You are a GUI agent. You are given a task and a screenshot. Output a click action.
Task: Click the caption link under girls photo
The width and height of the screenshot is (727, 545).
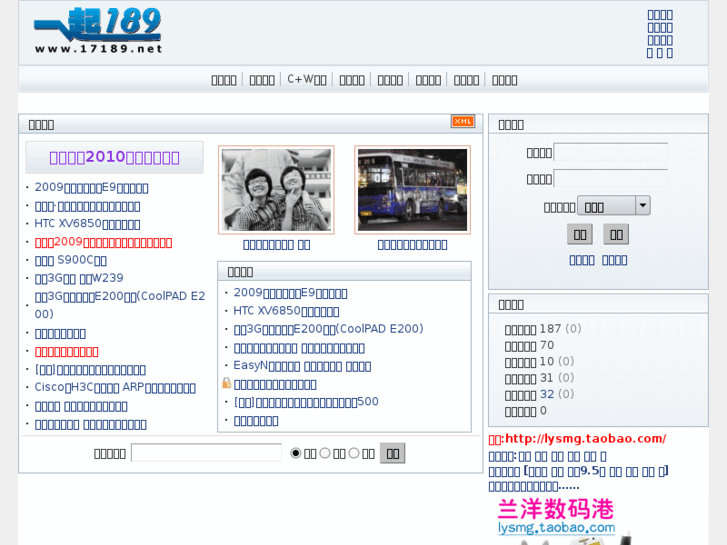tap(276, 244)
